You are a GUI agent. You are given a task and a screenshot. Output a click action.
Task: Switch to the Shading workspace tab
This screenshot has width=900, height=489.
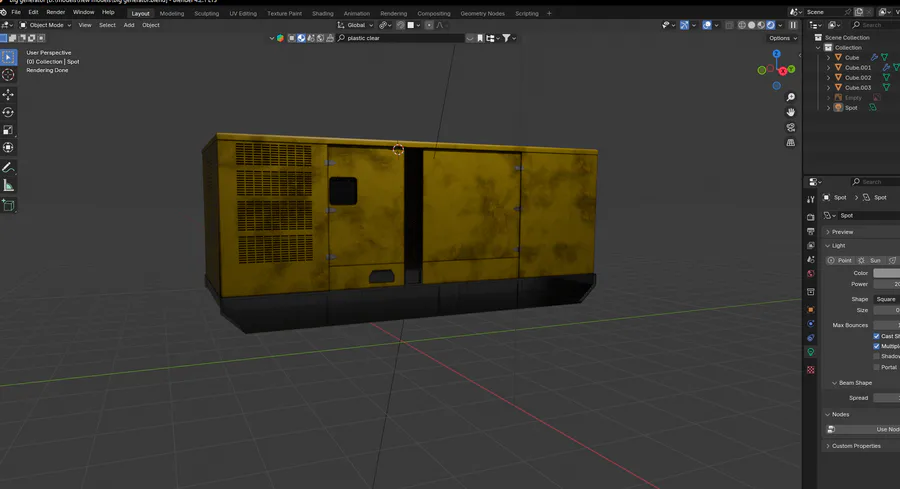click(323, 13)
